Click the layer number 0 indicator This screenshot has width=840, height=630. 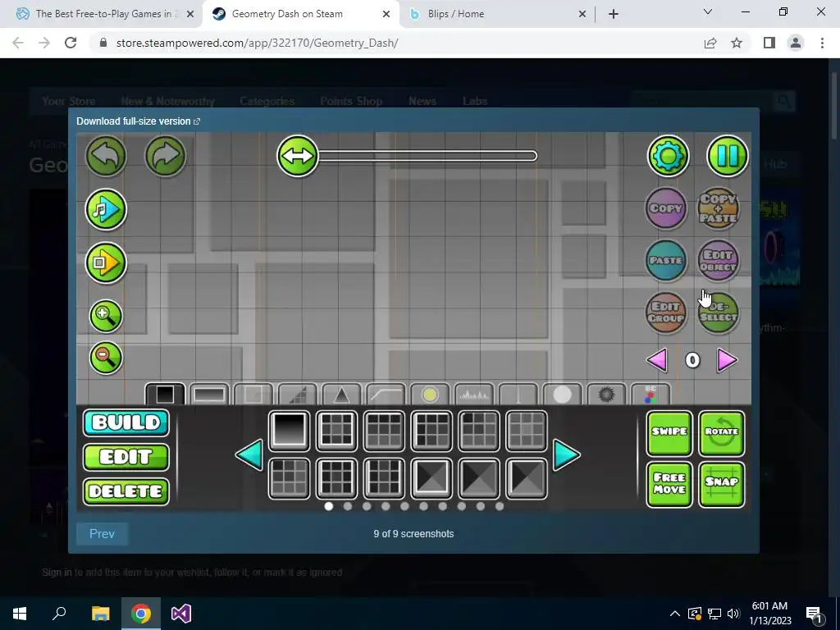(x=692, y=360)
